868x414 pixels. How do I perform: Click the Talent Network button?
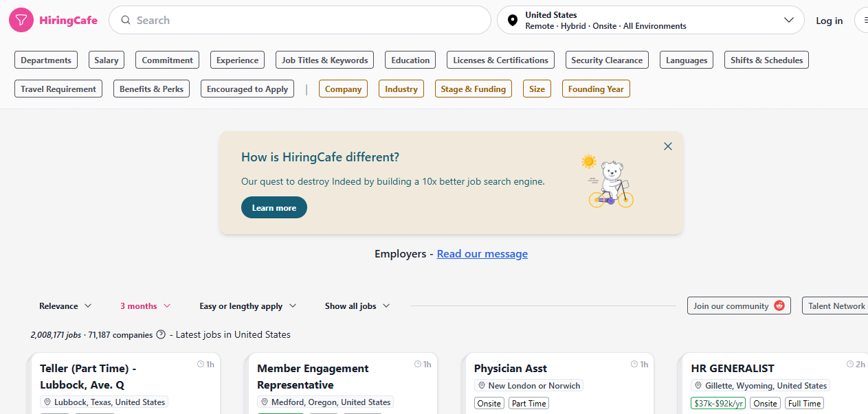(835, 306)
